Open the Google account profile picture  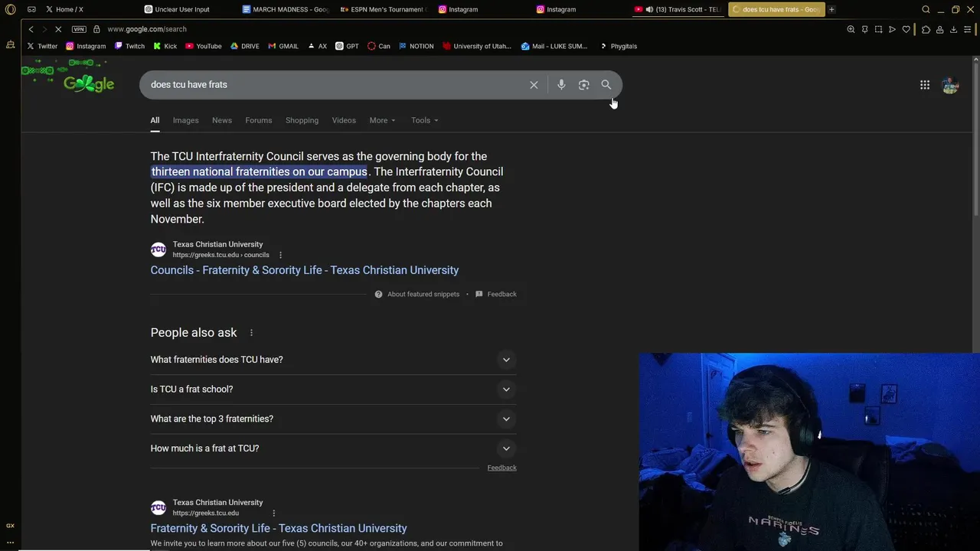(x=950, y=85)
